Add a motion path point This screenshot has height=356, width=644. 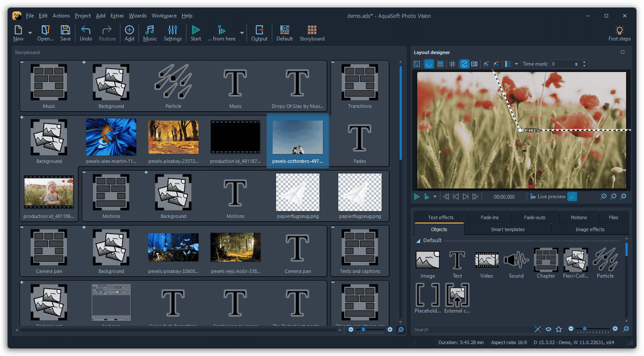point(486,64)
